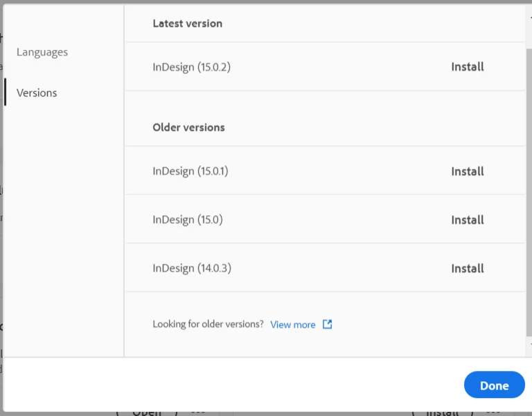Click the Older versions heading
This screenshot has height=416, width=532.
tap(188, 128)
